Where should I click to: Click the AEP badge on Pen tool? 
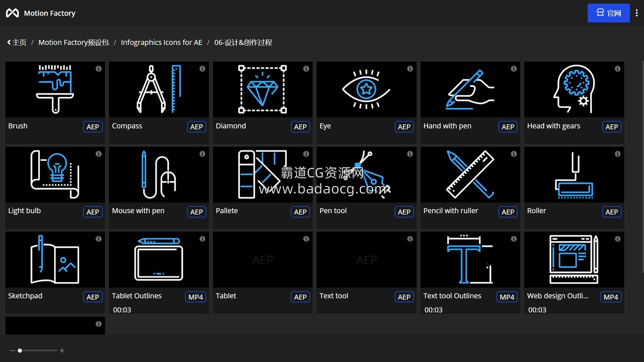pyautogui.click(x=404, y=212)
